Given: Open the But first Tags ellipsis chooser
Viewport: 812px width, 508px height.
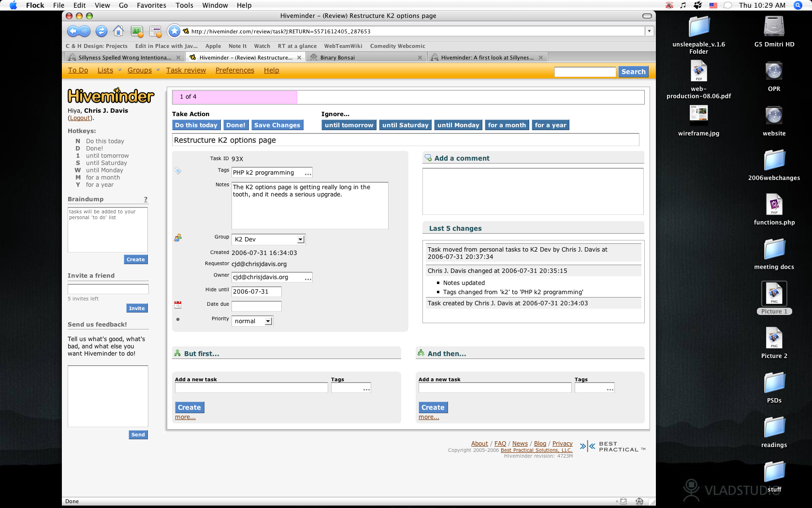Looking at the screenshot, I should pyautogui.click(x=367, y=388).
